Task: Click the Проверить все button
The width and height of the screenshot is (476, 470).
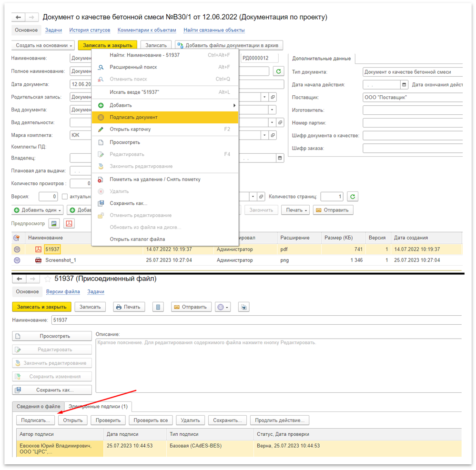Action: click(151, 420)
